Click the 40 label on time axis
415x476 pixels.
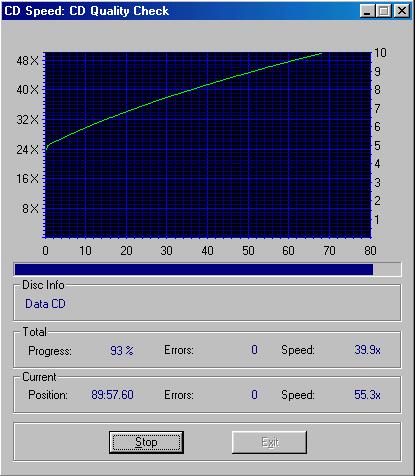[207, 251]
